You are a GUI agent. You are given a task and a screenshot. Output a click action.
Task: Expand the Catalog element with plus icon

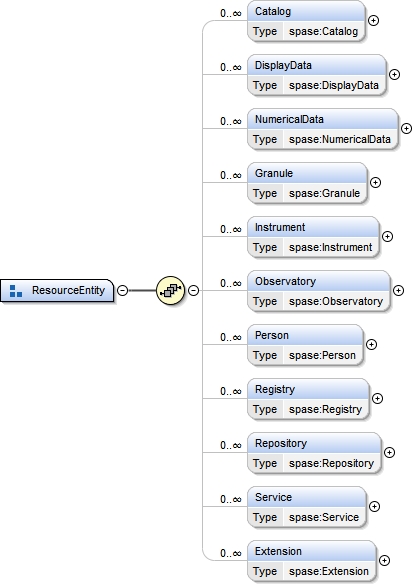(x=374, y=21)
